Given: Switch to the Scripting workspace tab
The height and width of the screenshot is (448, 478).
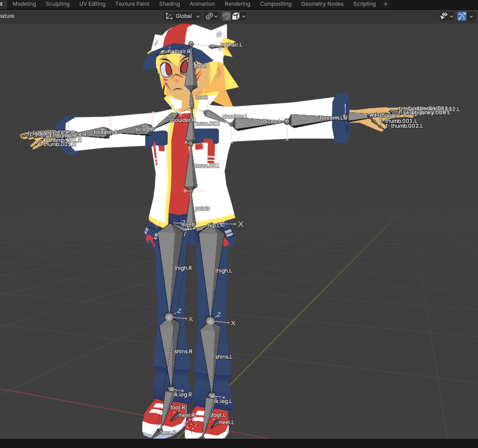Looking at the screenshot, I should 364,4.
